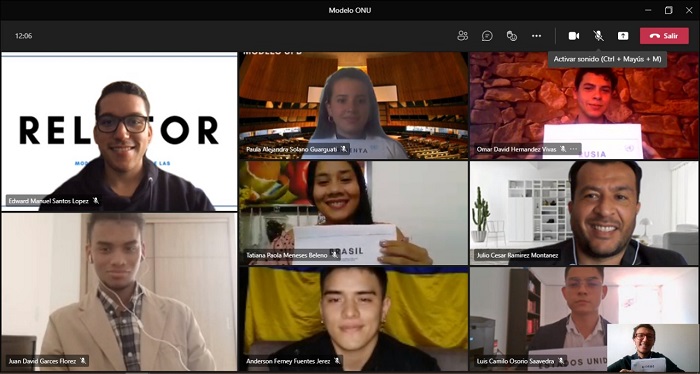Open reactions and raise hand icon
Image resolution: width=700 pixels, height=374 pixels.
pos(512,36)
